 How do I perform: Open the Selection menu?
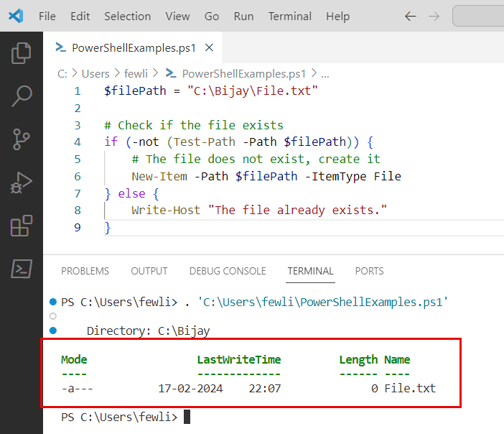point(128,16)
